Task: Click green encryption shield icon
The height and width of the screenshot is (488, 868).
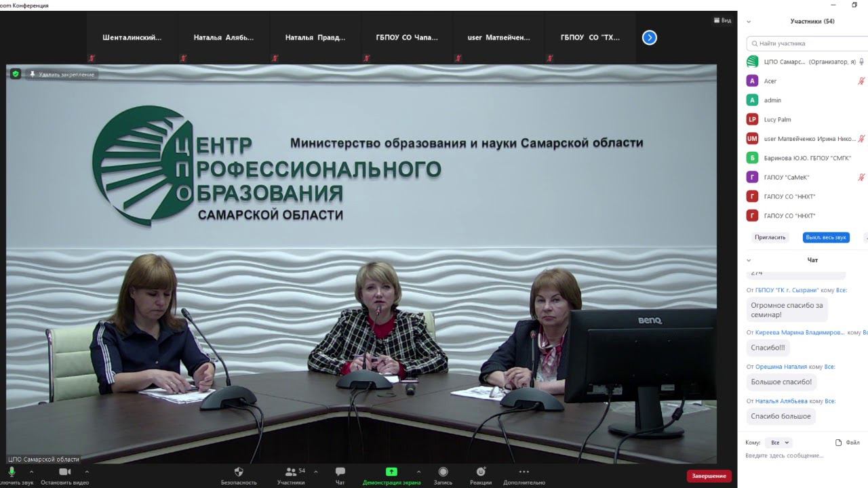Action: click(15, 74)
